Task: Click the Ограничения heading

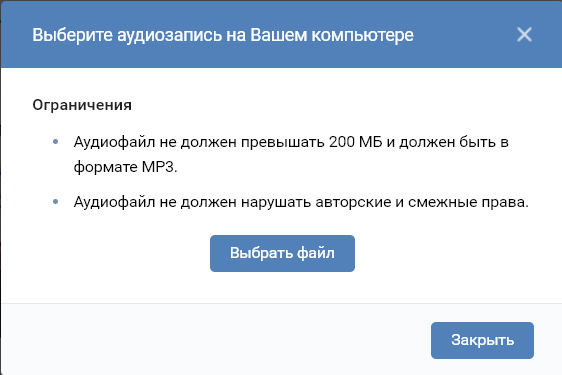Action: [x=82, y=105]
